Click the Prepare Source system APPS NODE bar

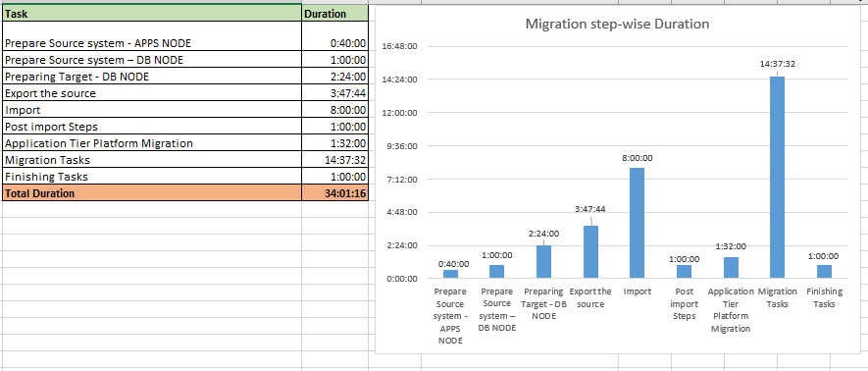(x=450, y=274)
